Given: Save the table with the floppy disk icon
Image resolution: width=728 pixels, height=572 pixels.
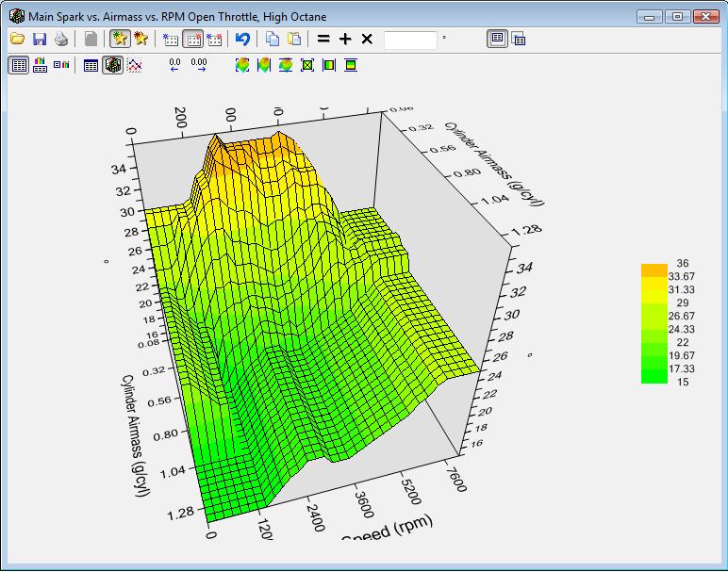Looking at the screenshot, I should (x=40, y=39).
